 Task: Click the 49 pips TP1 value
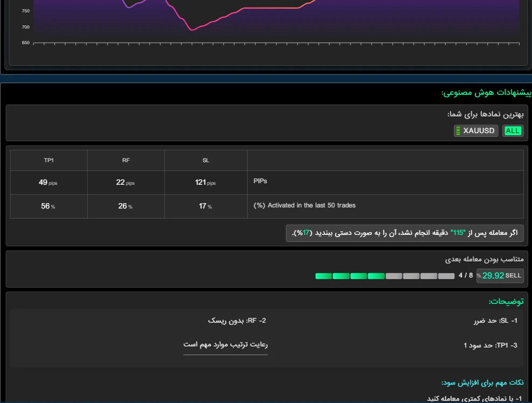(47, 183)
